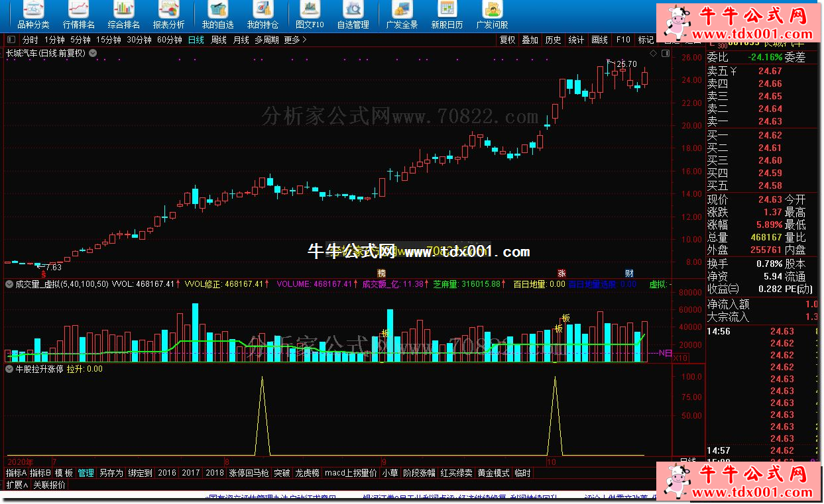Select macd上拐量价 template tab
Viewport: 824px width, 504px height.
pyautogui.click(x=351, y=473)
